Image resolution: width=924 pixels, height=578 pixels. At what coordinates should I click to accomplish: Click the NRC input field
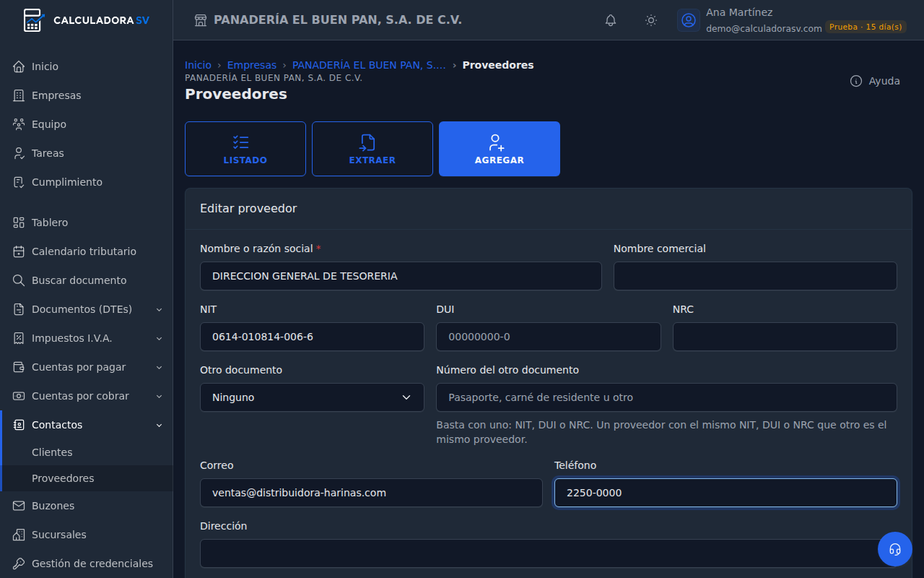tap(785, 337)
